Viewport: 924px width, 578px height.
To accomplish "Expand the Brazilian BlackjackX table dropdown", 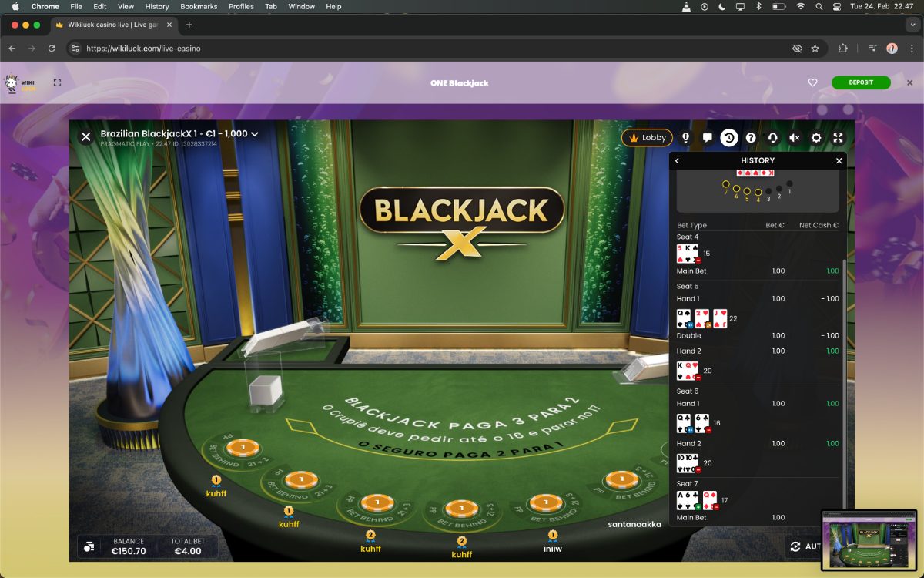I will 254,134.
